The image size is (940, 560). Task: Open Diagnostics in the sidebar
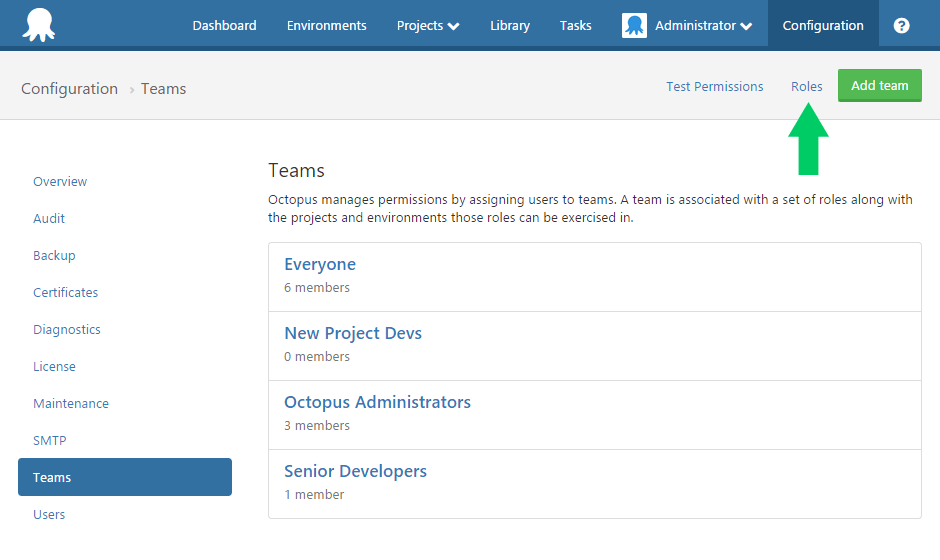67,330
